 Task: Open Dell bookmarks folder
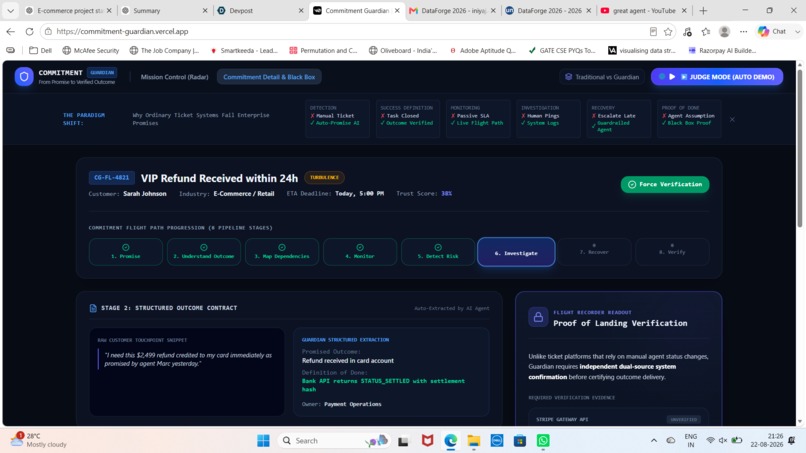pos(41,50)
